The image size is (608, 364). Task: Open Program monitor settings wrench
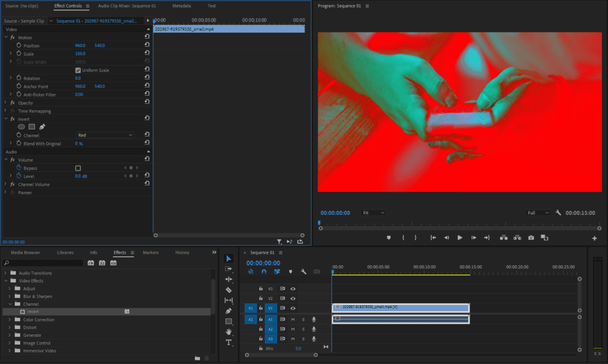point(558,213)
